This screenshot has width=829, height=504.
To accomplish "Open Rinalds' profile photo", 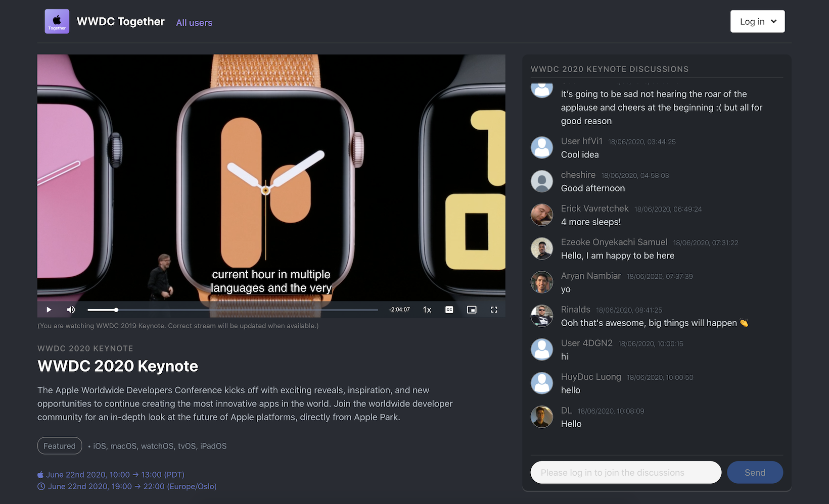I will 542,316.
